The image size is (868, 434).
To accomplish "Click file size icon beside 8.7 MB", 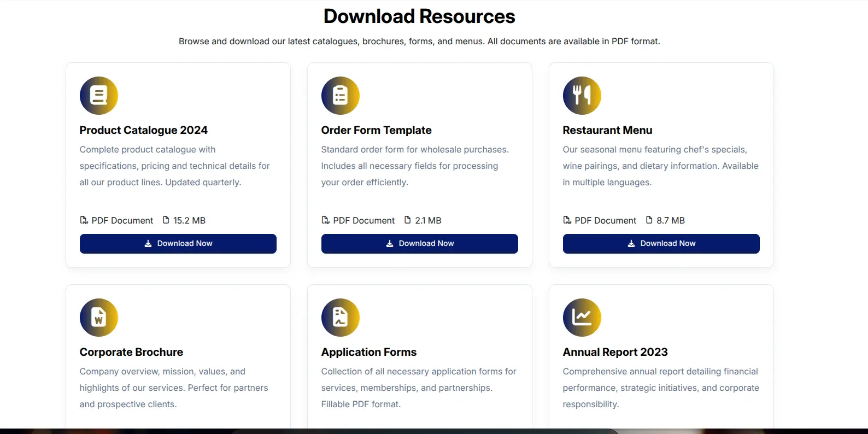I will click(x=649, y=220).
